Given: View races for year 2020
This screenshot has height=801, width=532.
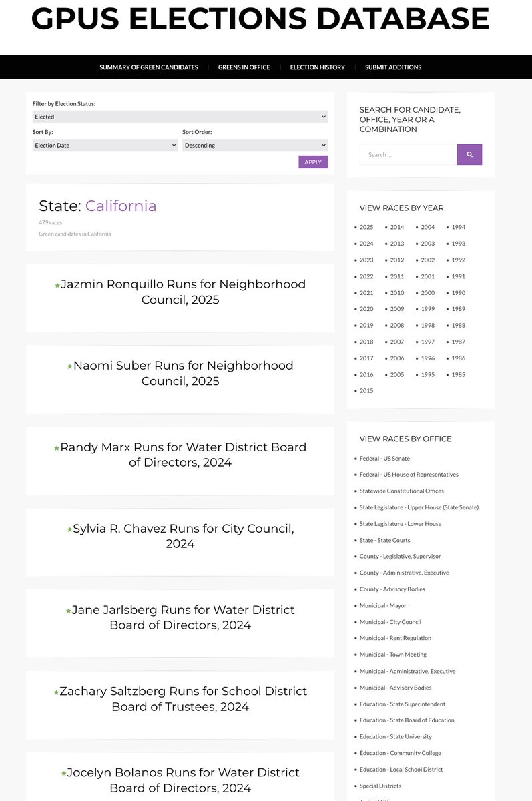Looking at the screenshot, I should (x=366, y=309).
